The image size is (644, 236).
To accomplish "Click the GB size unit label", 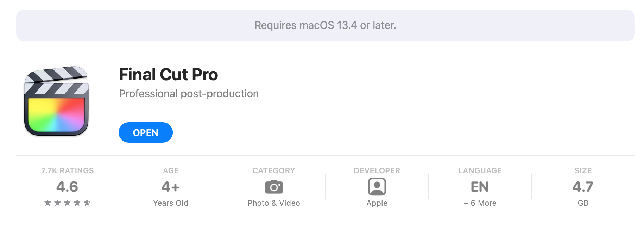I will tap(583, 203).
